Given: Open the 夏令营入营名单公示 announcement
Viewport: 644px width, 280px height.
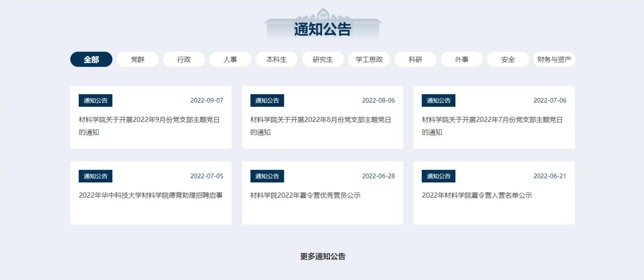Looking at the screenshot, I should click(x=477, y=195).
